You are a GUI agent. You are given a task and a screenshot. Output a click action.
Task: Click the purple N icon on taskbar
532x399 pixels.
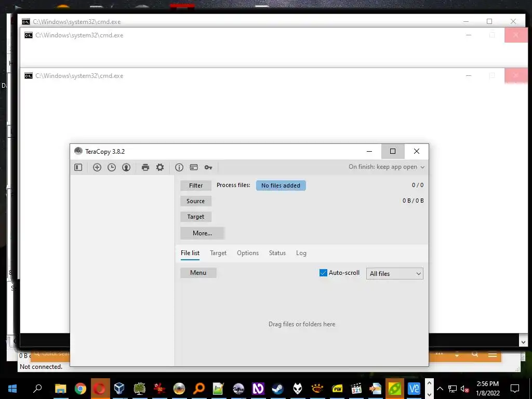[258, 389]
